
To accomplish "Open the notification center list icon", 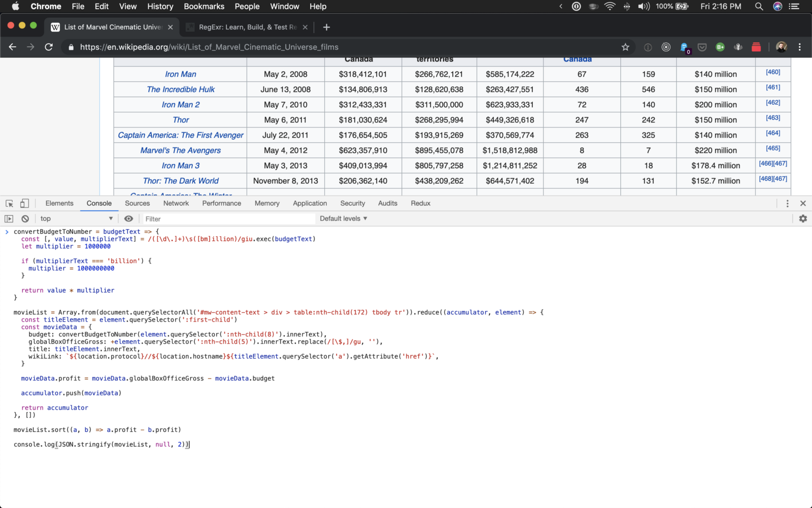I will 794,6.
